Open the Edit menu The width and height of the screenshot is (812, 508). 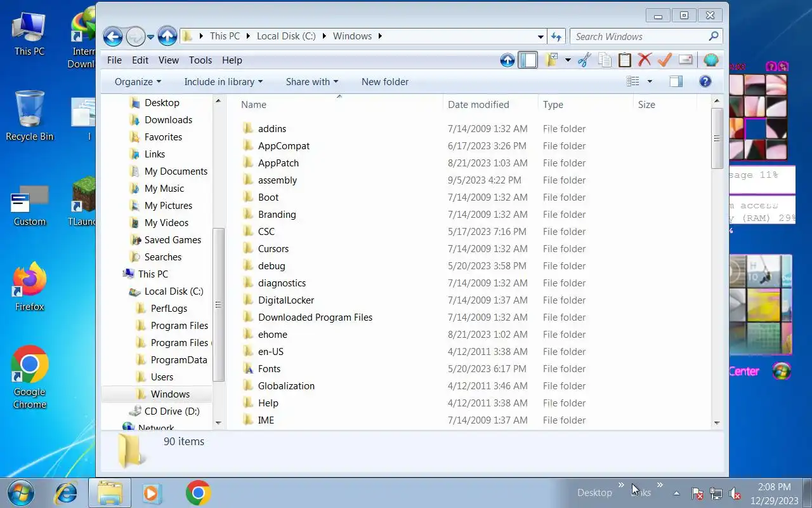[x=140, y=60]
